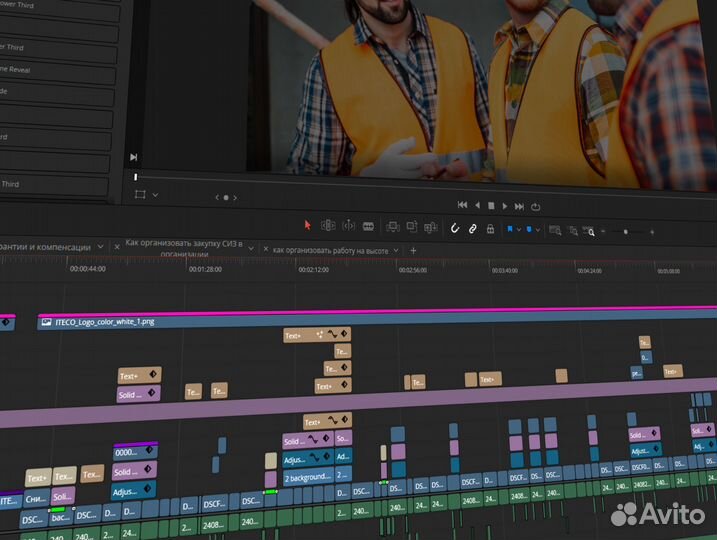717x540 pixels.
Task: Click the timeline zoom slider handle
Action: (625, 232)
